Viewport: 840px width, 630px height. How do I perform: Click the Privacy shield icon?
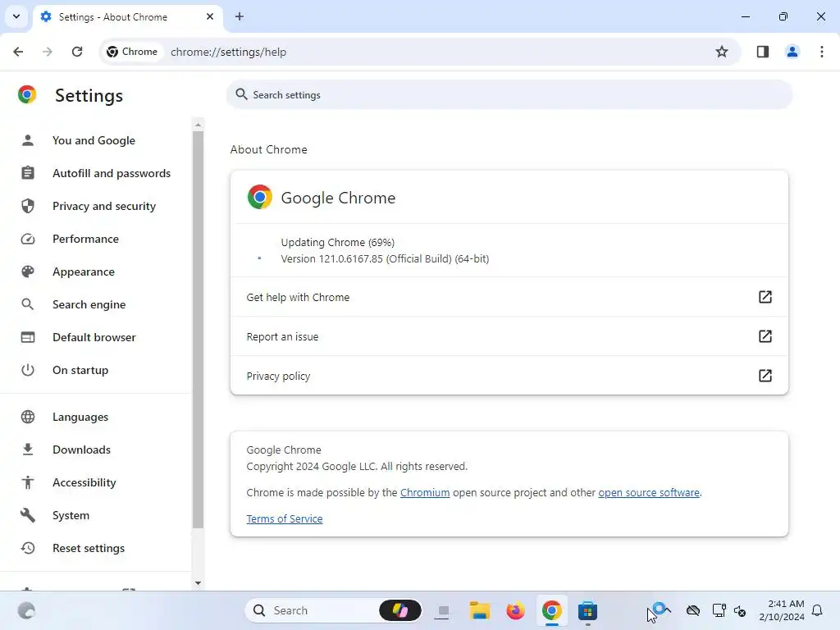click(28, 206)
